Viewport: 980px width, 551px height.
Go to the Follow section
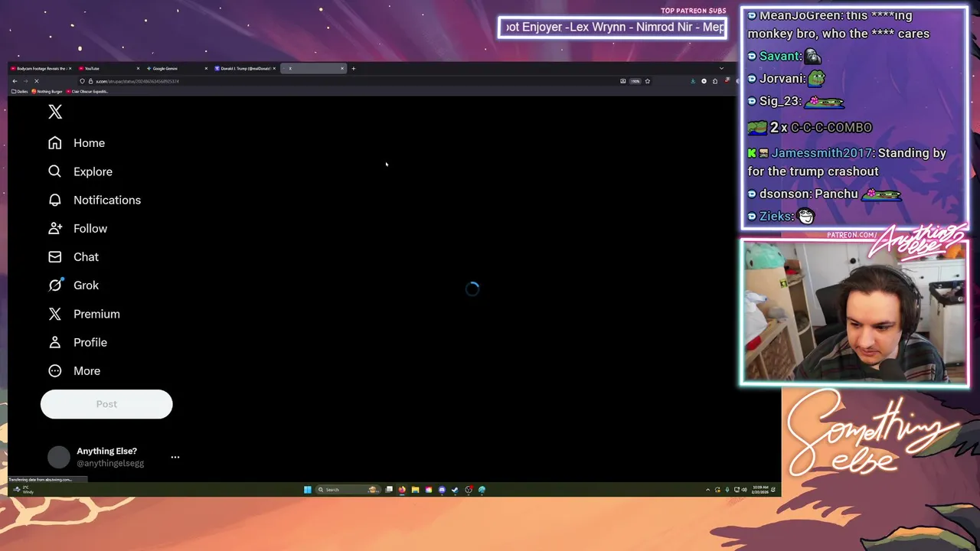click(77, 228)
